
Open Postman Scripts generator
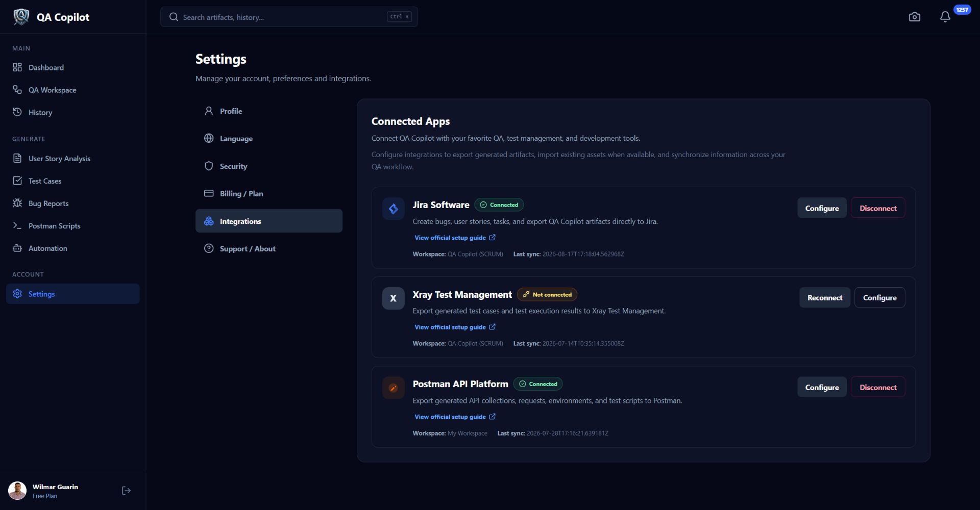click(x=72, y=225)
